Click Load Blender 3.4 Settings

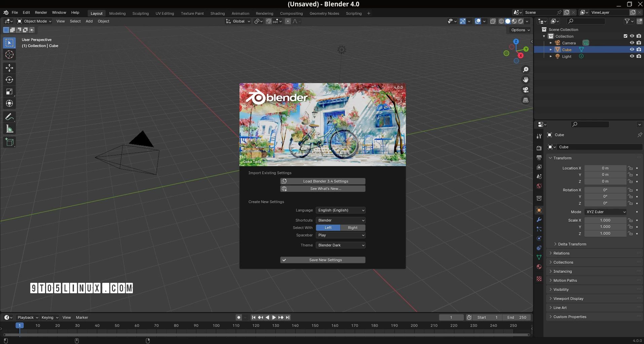pyautogui.click(x=323, y=181)
